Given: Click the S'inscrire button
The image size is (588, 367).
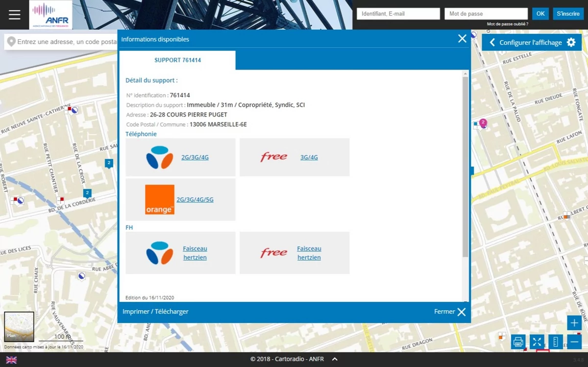Looking at the screenshot, I should [568, 14].
